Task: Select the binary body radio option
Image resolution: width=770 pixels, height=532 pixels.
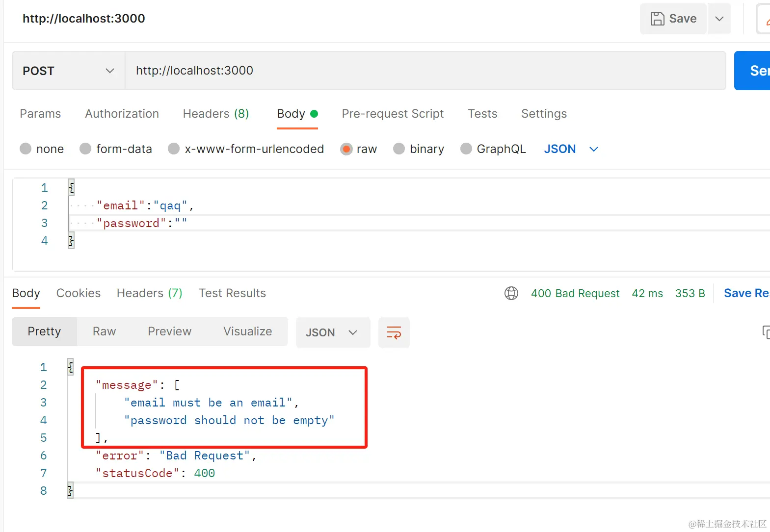Action: 399,149
